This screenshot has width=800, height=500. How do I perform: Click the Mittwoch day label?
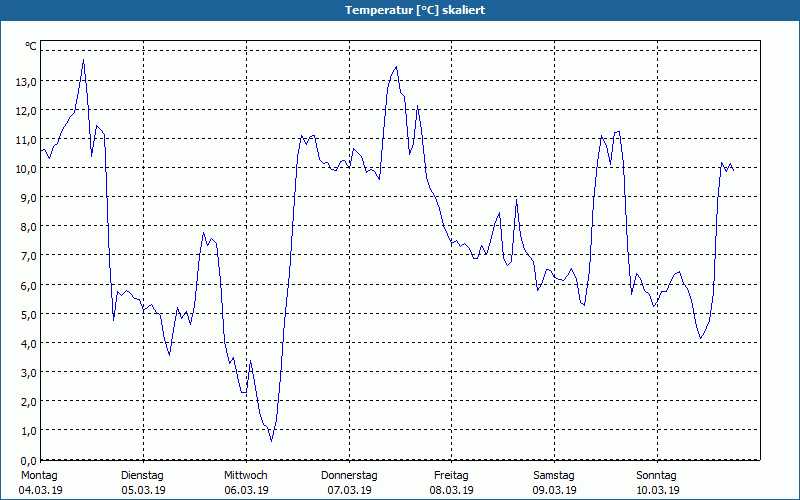click(245, 476)
